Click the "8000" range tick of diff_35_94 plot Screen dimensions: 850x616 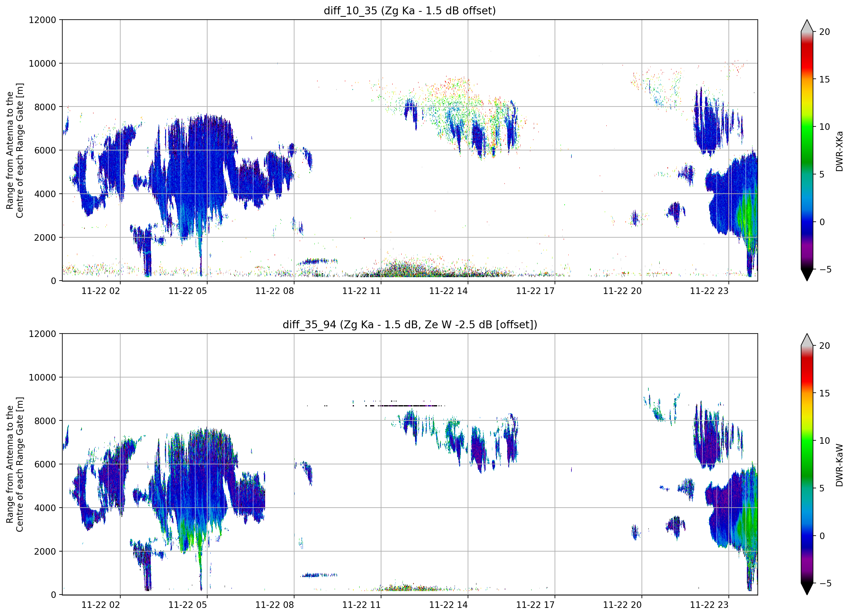point(45,421)
